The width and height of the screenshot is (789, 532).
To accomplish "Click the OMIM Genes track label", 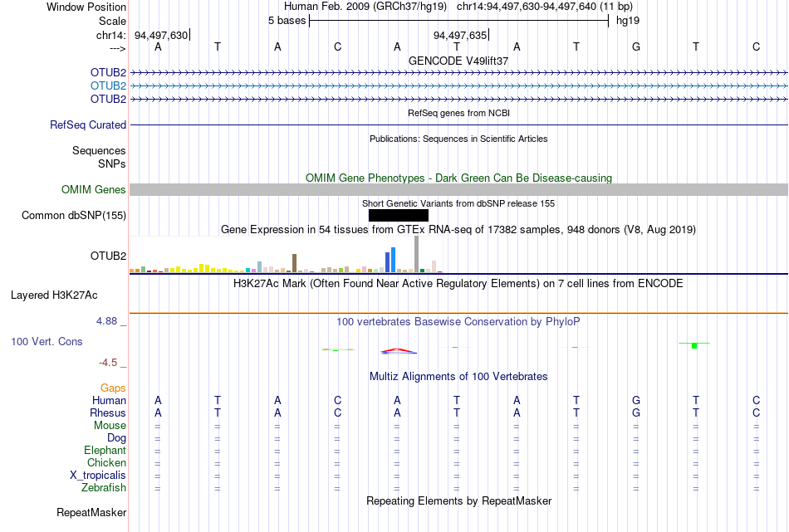I will click(x=94, y=189).
